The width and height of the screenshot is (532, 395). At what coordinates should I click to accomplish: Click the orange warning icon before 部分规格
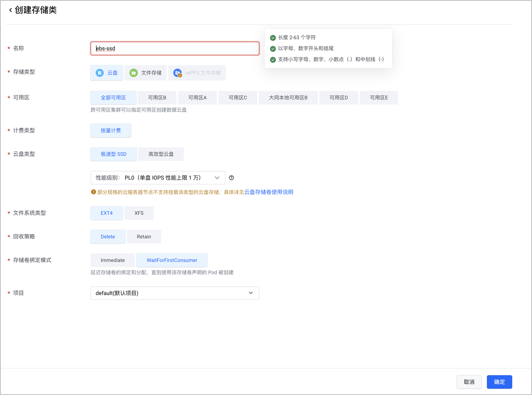pos(93,192)
